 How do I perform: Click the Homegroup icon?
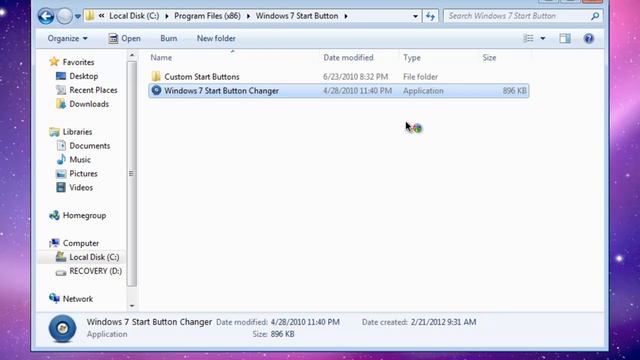coord(54,215)
